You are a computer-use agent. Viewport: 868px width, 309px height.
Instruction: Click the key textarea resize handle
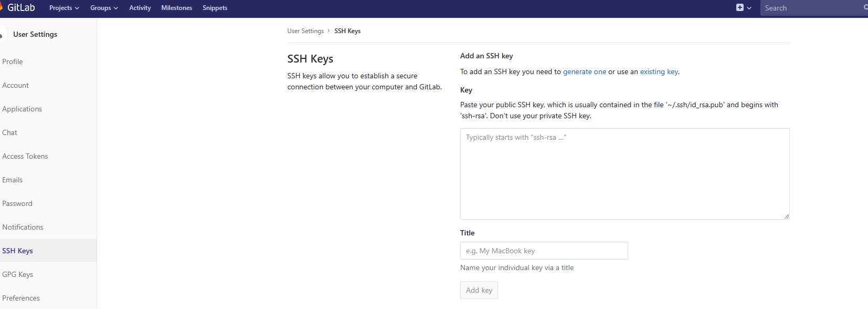786,216
